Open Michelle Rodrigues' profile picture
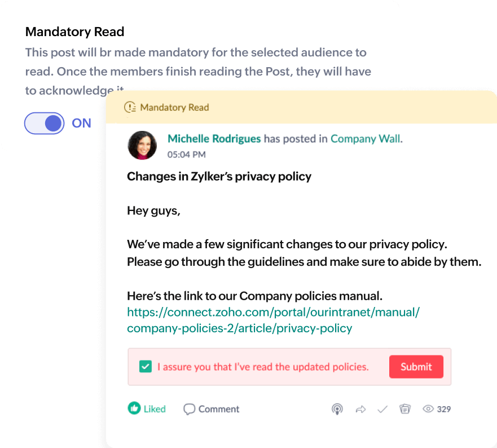 pyautogui.click(x=142, y=145)
